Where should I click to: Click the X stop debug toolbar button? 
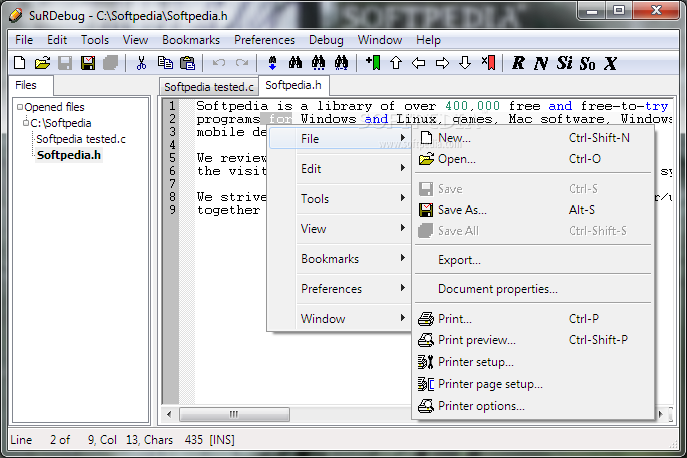(610, 63)
